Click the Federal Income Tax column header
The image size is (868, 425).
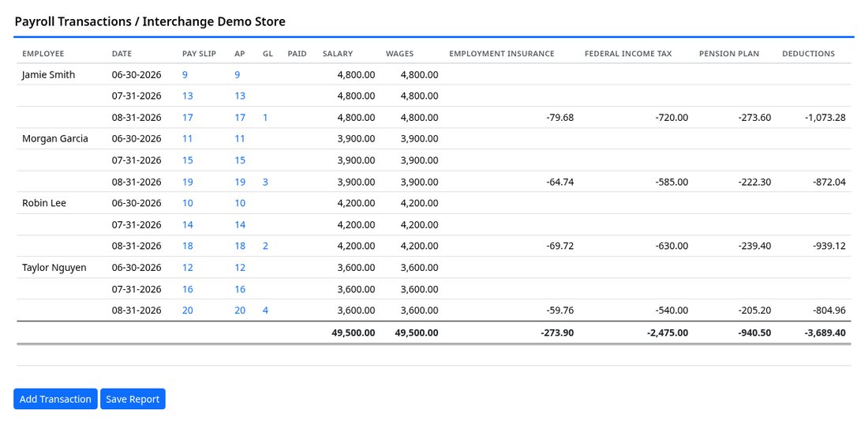tap(628, 54)
